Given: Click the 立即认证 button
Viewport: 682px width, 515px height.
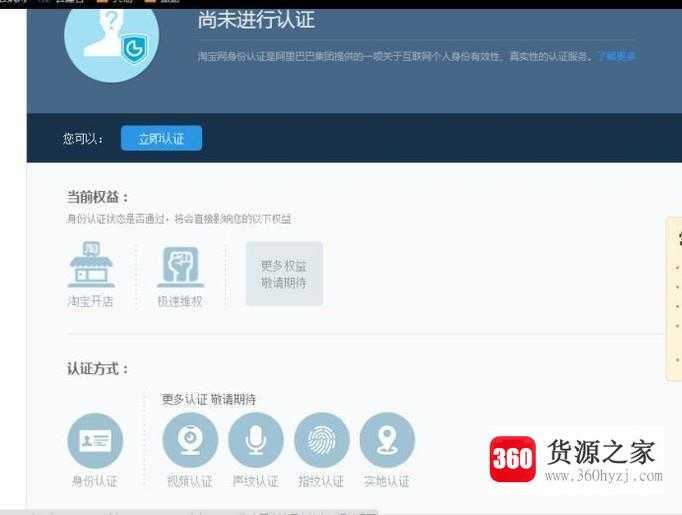Looking at the screenshot, I should 161,138.
